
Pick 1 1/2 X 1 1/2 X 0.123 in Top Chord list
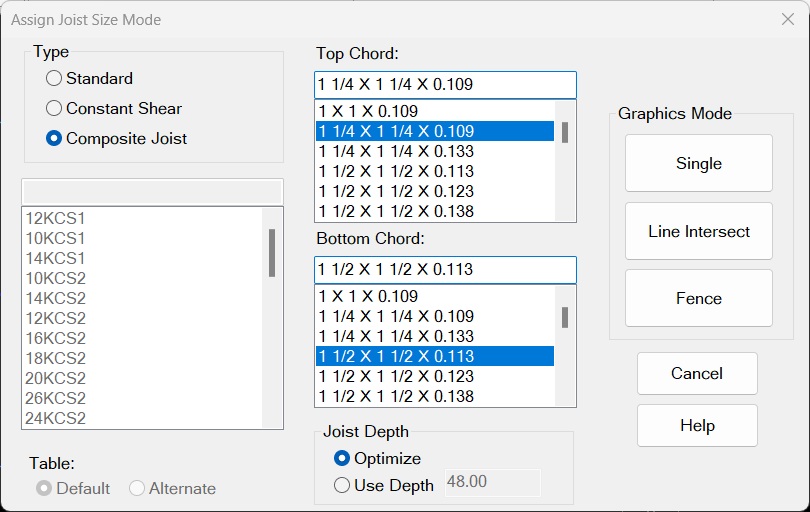tap(435, 191)
